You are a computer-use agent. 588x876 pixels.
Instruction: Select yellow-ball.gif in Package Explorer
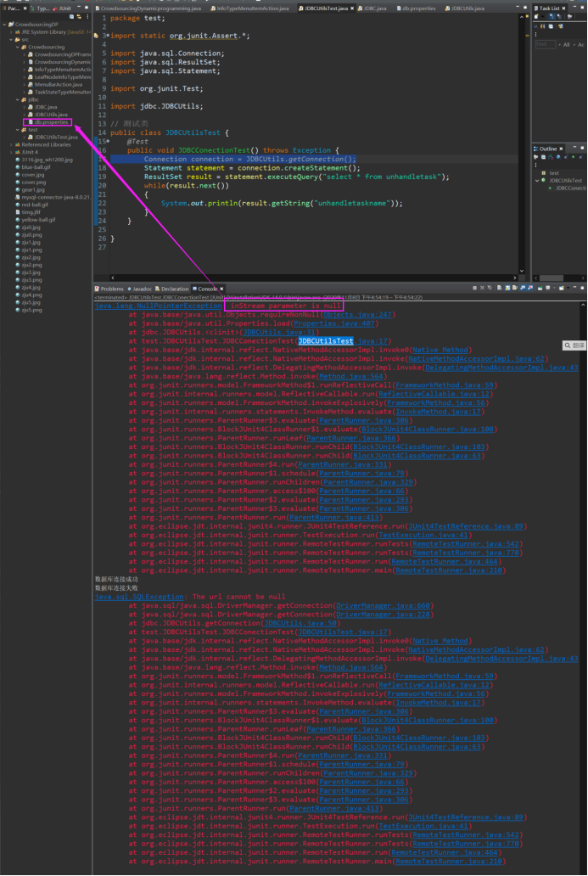[x=35, y=220]
